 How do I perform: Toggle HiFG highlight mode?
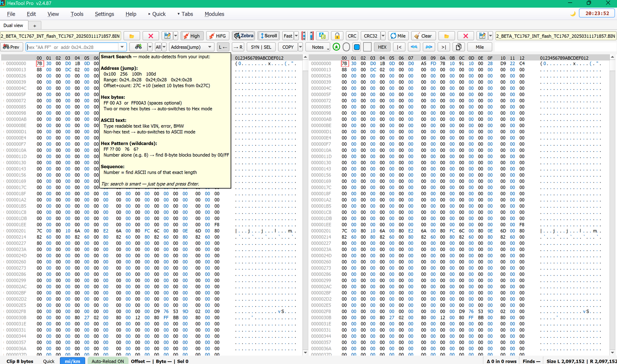[217, 36]
